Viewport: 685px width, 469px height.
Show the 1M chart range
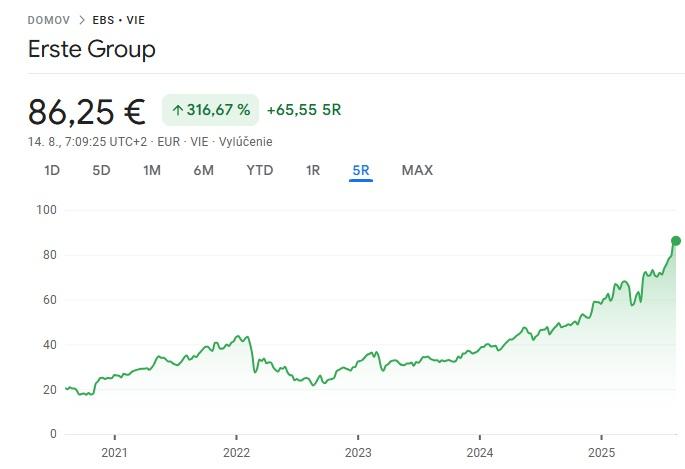tap(151, 170)
